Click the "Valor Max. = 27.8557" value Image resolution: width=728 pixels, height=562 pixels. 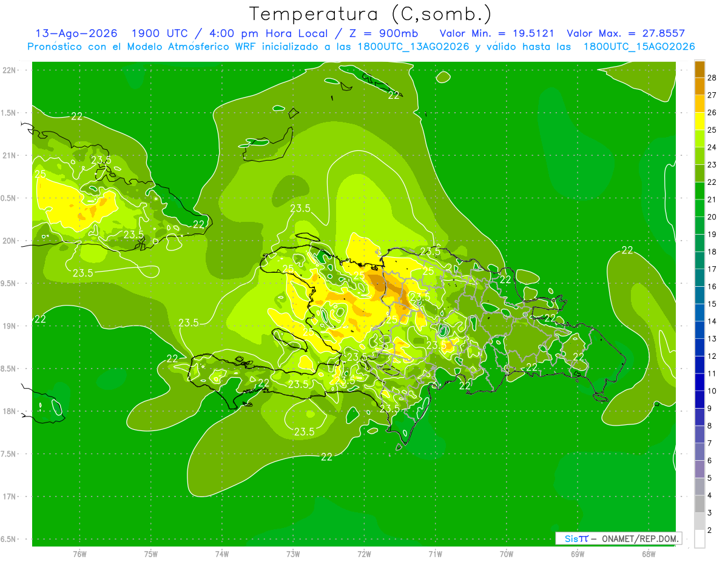(625, 33)
